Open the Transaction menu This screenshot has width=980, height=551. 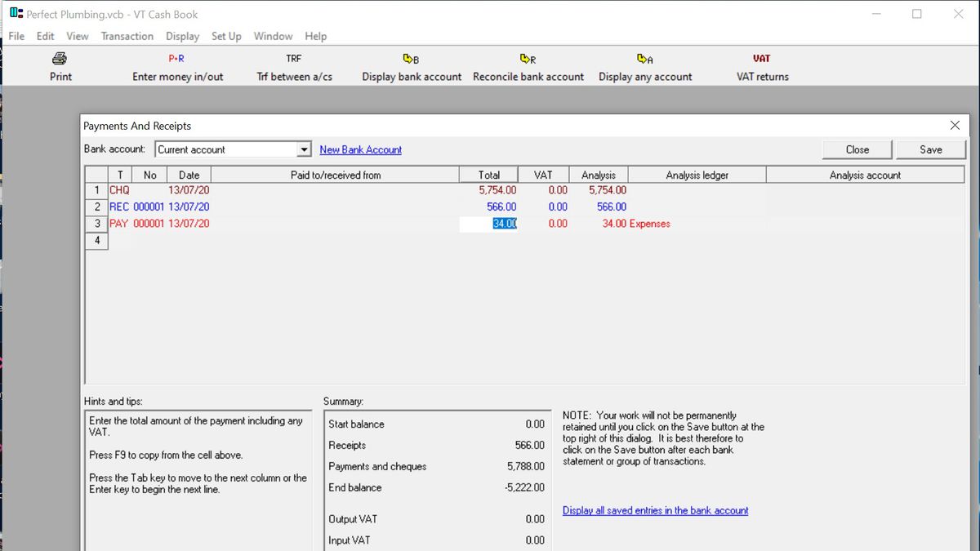pyautogui.click(x=127, y=36)
